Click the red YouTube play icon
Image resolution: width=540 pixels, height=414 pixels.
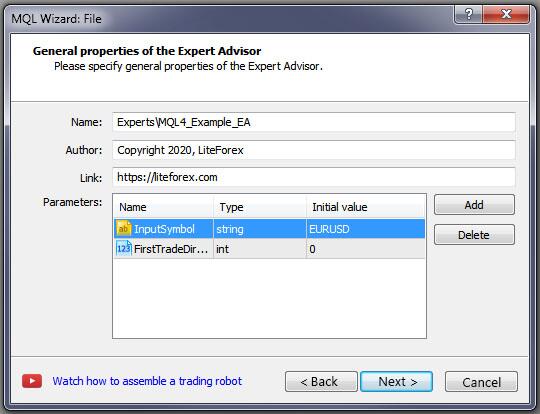pyautogui.click(x=32, y=381)
